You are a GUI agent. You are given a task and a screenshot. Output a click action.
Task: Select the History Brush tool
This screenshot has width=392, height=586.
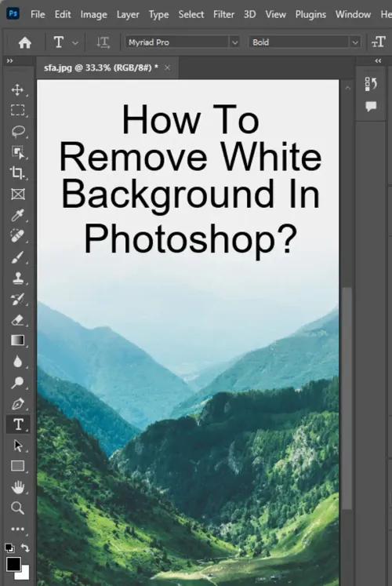pos(17,299)
